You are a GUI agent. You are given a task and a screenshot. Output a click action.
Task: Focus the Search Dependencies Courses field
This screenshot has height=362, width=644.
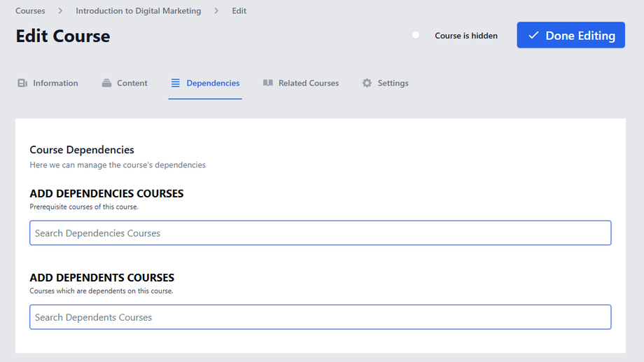(320, 233)
